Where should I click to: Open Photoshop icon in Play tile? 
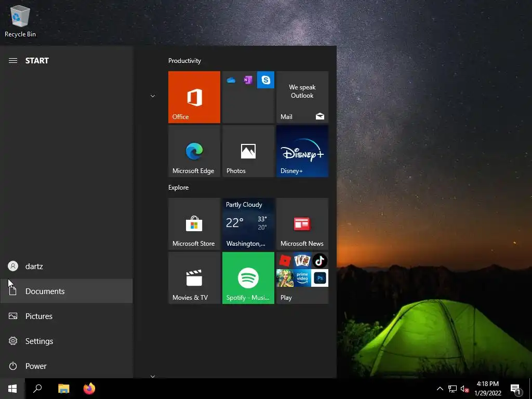click(320, 278)
